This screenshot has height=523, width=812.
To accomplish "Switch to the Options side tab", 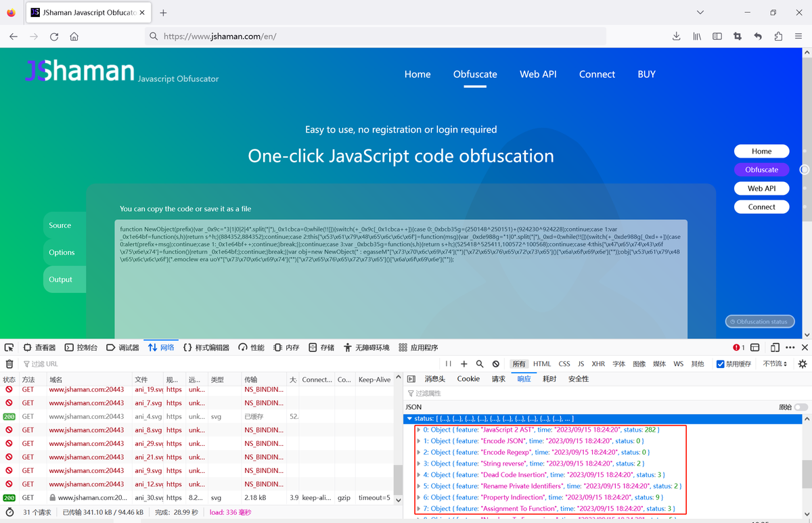I will [64, 252].
